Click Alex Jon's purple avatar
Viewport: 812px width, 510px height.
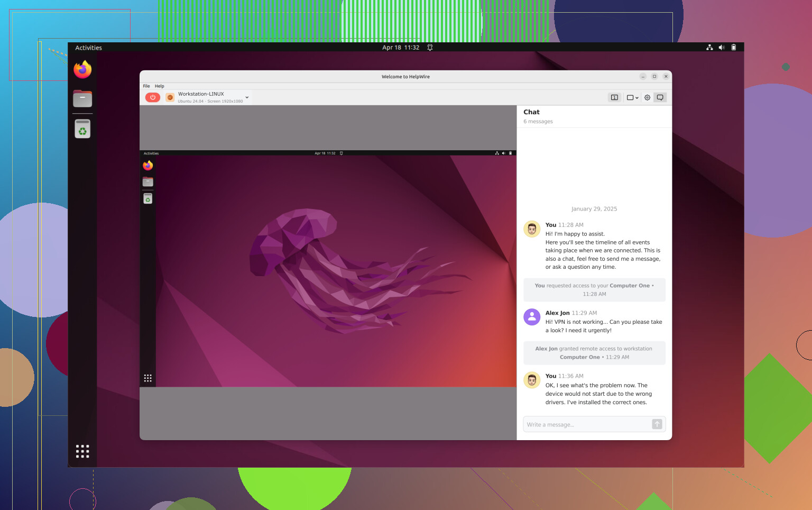click(x=532, y=317)
